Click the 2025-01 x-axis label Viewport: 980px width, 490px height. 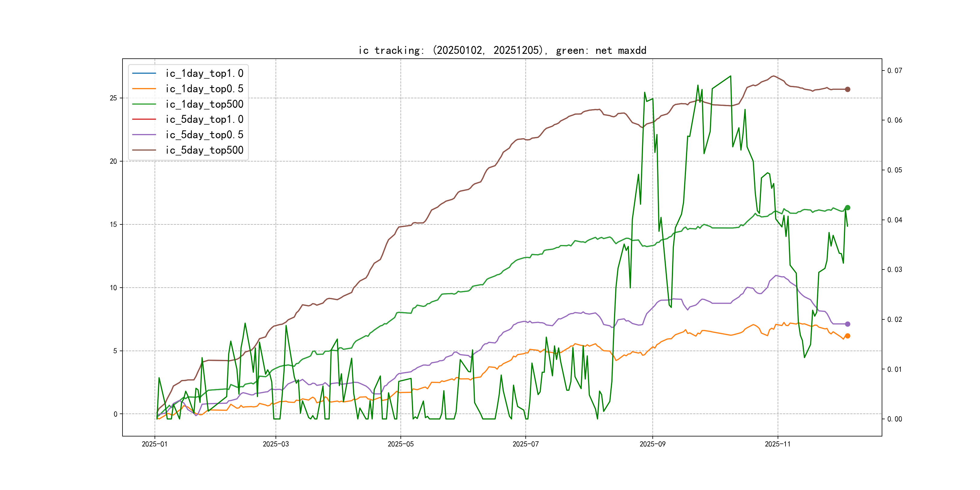[x=155, y=444]
